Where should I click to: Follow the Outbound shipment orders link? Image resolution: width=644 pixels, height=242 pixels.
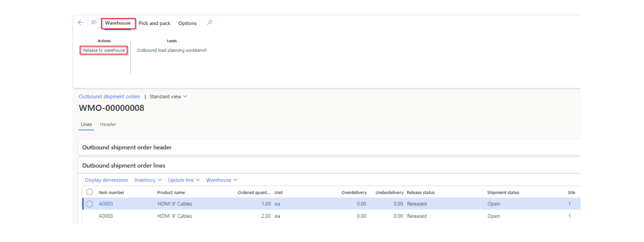pos(109,97)
